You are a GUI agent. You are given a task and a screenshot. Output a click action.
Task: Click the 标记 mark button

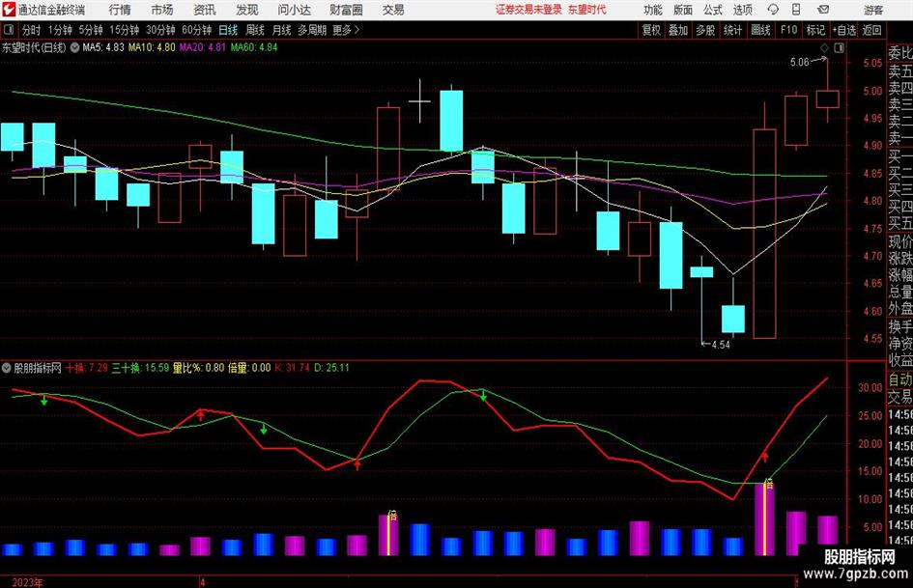click(x=815, y=30)
